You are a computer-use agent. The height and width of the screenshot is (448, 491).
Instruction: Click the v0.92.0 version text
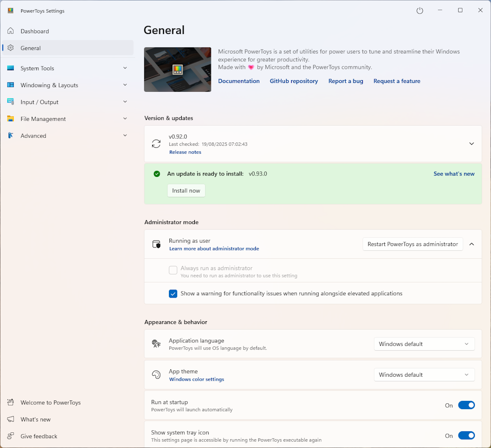coord(178,137)
